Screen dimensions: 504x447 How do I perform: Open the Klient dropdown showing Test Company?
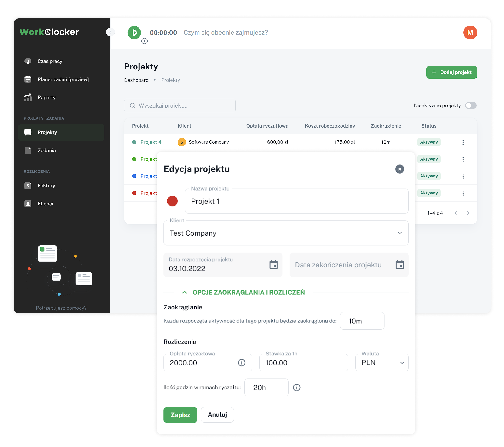tap(286, 233)
